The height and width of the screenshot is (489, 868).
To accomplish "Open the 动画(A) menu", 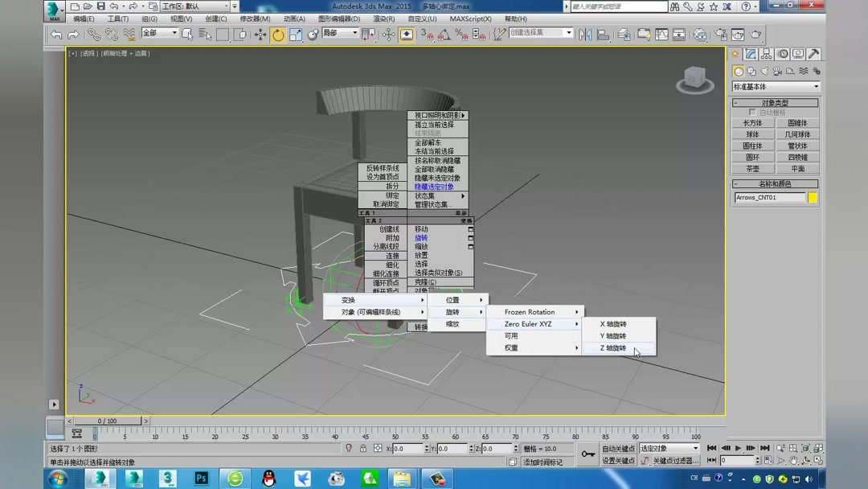I will (293, 18).
